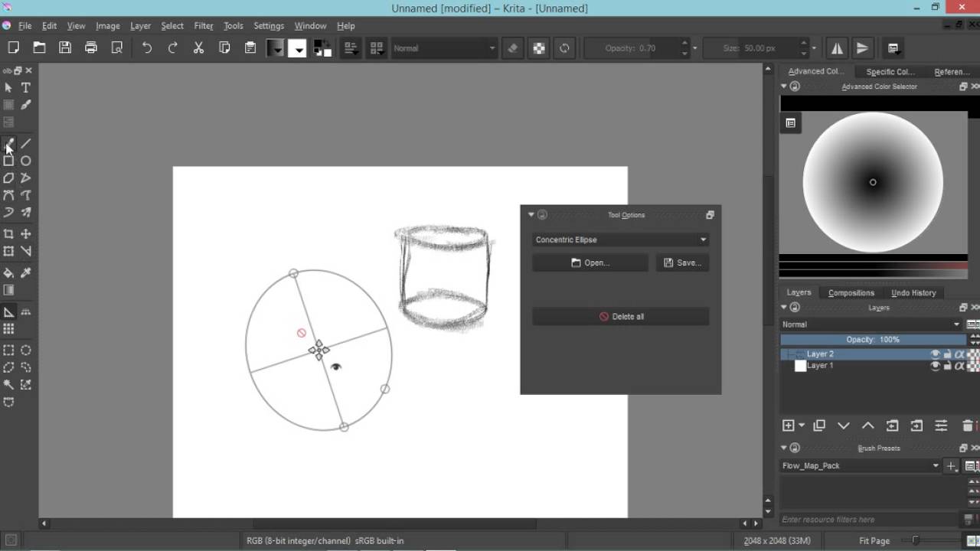The height and width of the screenshot is (551, 980).
Task: Select the Polygon tool
Action: pyautogui.click(x=8, y=178)
